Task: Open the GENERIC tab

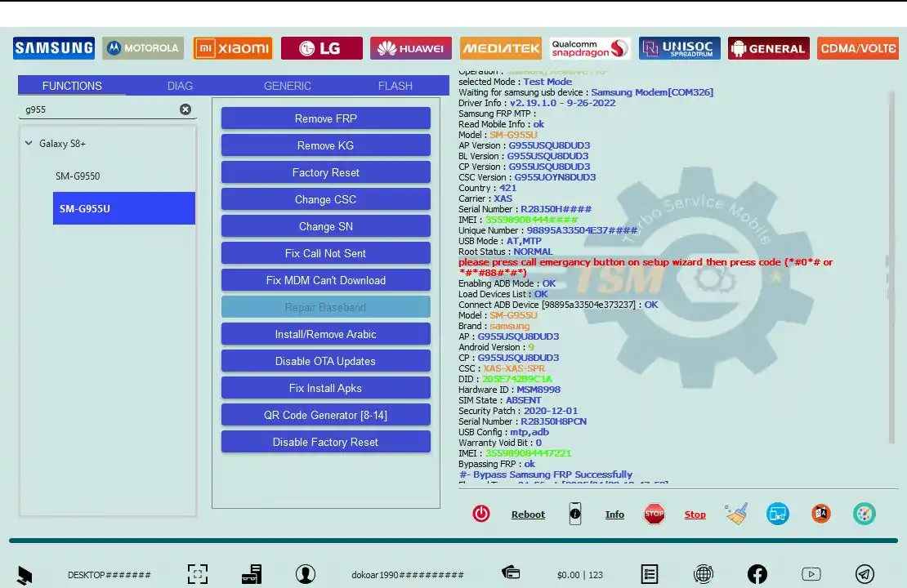Action: tap(288, 86)
